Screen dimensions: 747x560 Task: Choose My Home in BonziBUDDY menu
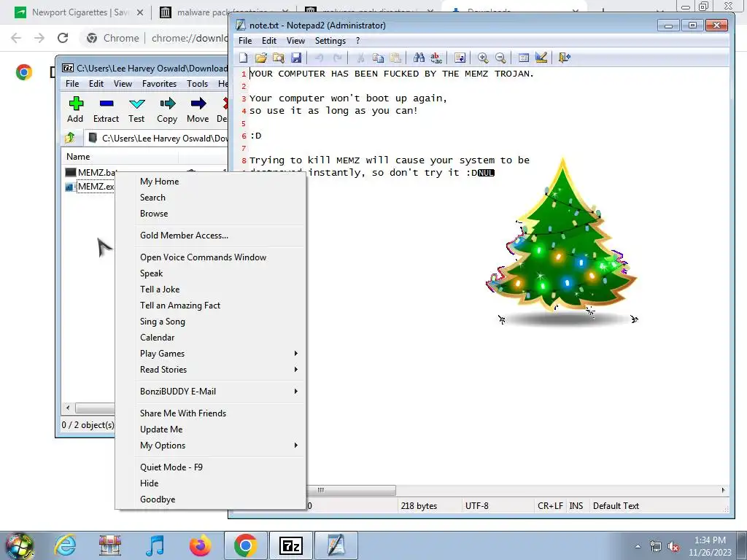pyautogui.click(x=220, y=182)
